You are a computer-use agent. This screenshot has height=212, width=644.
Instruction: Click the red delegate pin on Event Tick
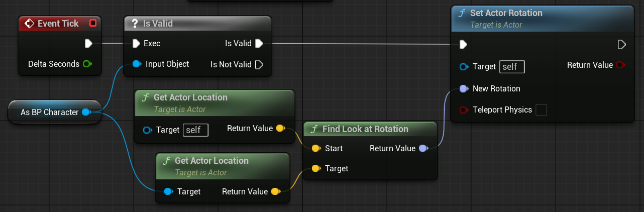(92, 23)
